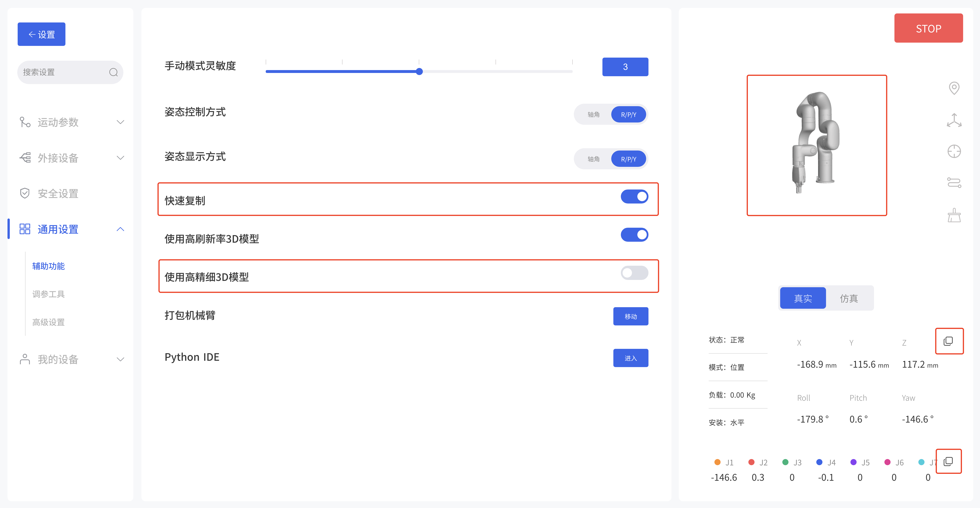Click the trajectory path icon in right panel
The image size is (980, 508).
954,183
